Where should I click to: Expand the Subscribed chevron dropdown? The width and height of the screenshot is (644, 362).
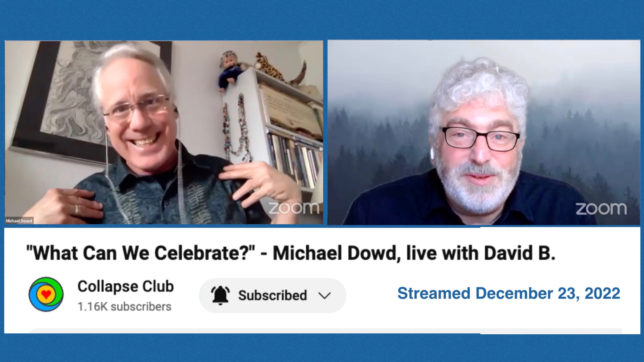[x=325, y=296]
